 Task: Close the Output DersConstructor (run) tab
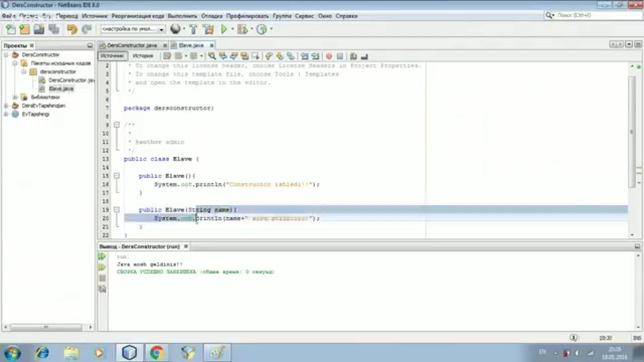[186, 246]
